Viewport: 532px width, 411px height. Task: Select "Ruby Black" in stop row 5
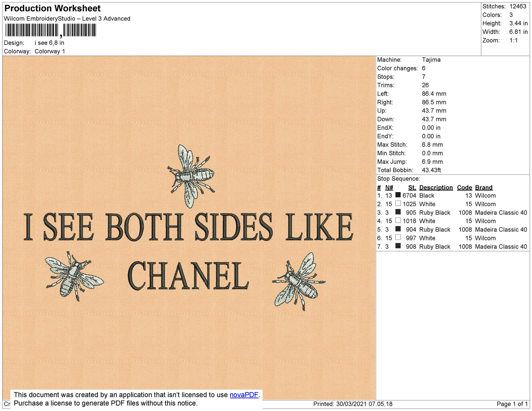435,230
